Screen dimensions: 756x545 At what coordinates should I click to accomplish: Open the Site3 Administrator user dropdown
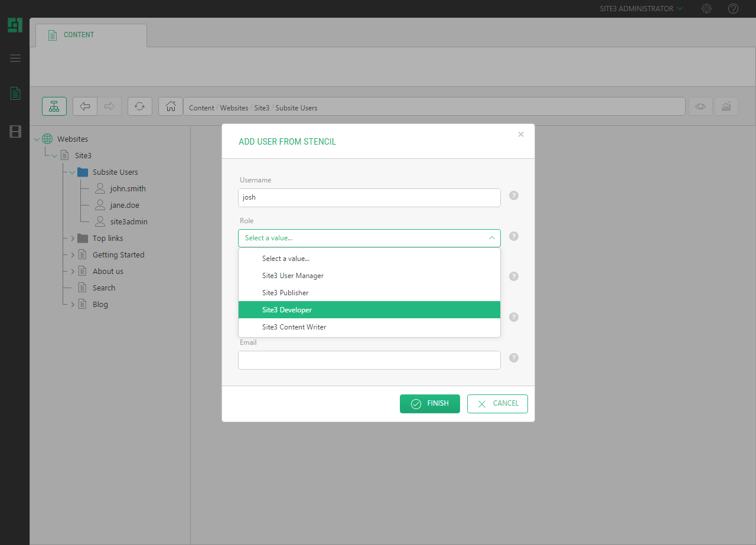pos(641,9)
